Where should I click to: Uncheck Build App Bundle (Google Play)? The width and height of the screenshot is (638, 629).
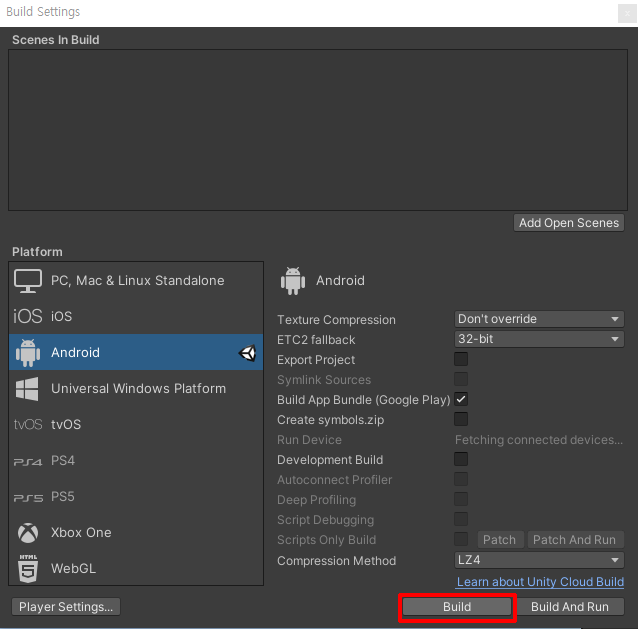coord(461,399)
